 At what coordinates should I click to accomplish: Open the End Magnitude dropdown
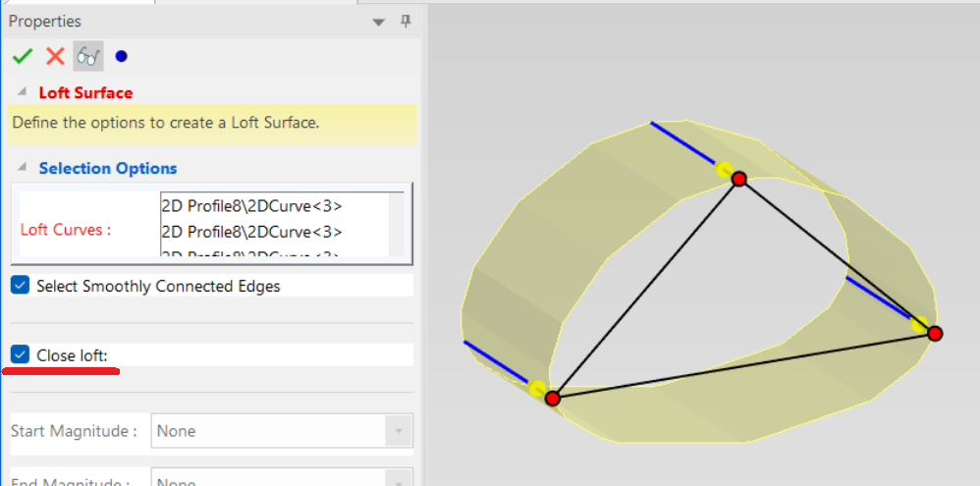pos(398,479)
